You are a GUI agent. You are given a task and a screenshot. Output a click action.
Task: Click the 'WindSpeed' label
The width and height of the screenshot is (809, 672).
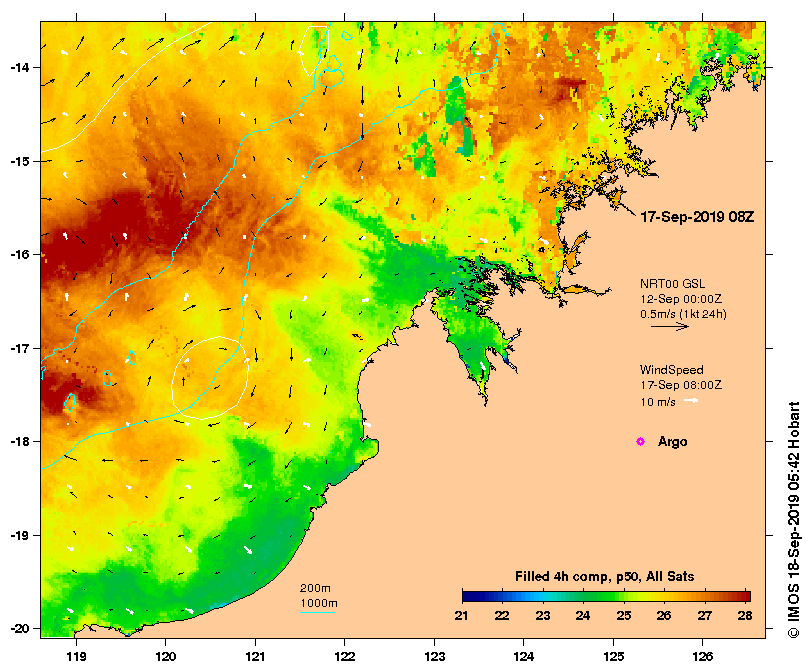671,370
